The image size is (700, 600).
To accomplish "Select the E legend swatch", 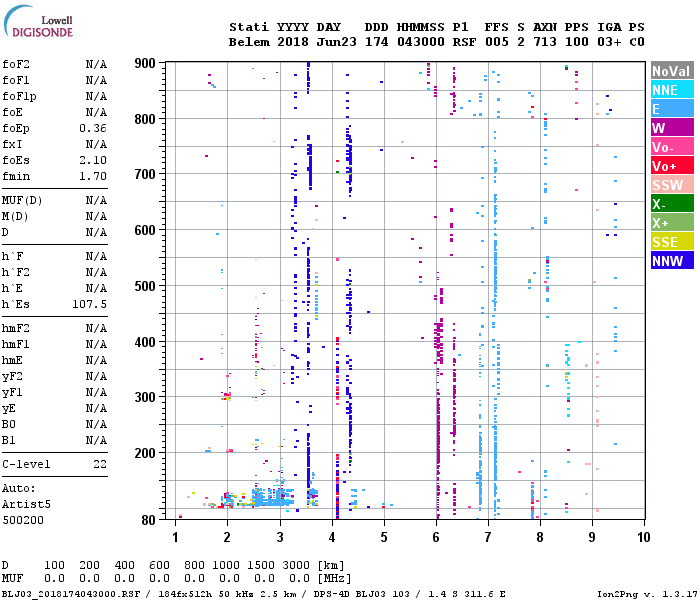I will (x=672, y=109).
